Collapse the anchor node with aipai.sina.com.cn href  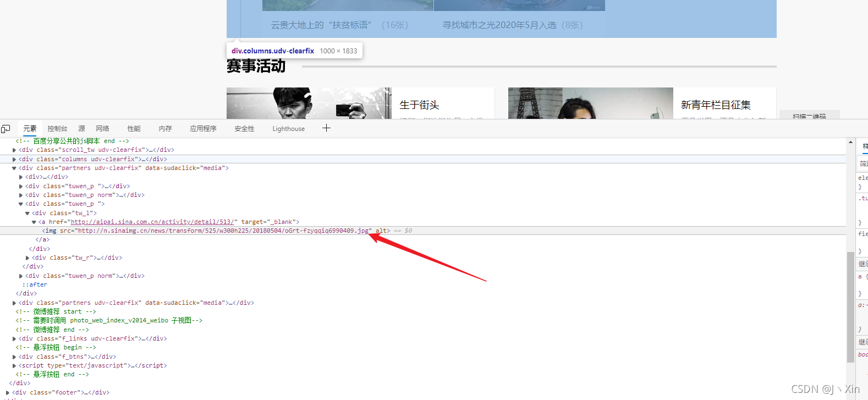point(34,222)
